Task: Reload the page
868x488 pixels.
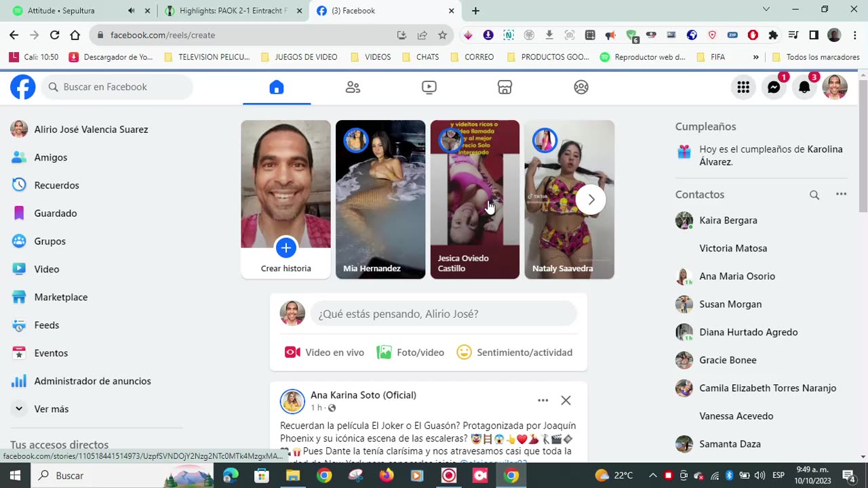Action: click(x=54, y=35)
